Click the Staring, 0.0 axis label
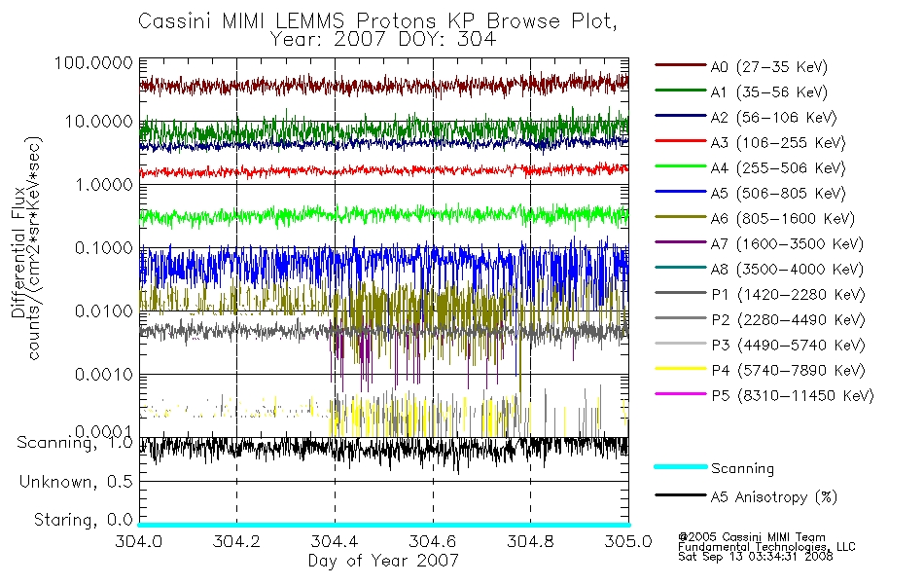 point(83,520)
